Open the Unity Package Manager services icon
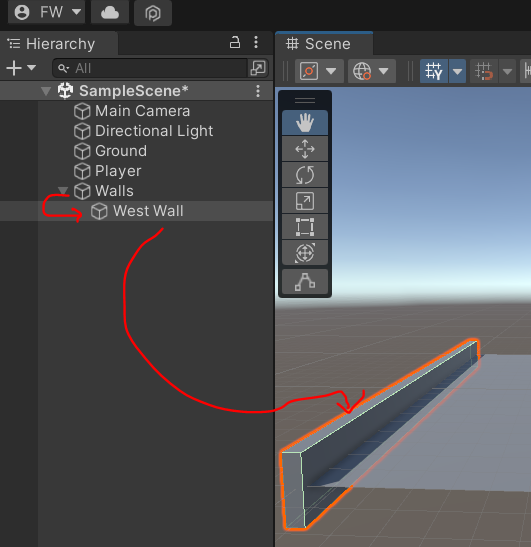531x547 pixels. coord(153,13)
